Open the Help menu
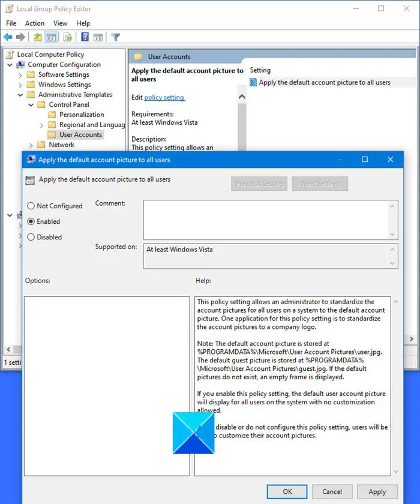 pyautogui.click(x=83, y=23)
